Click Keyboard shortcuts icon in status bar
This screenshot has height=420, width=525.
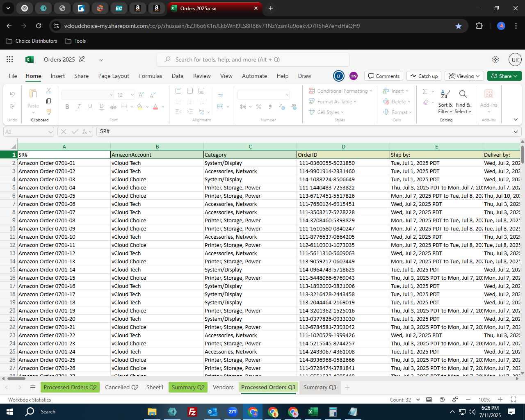coord(429,399)
